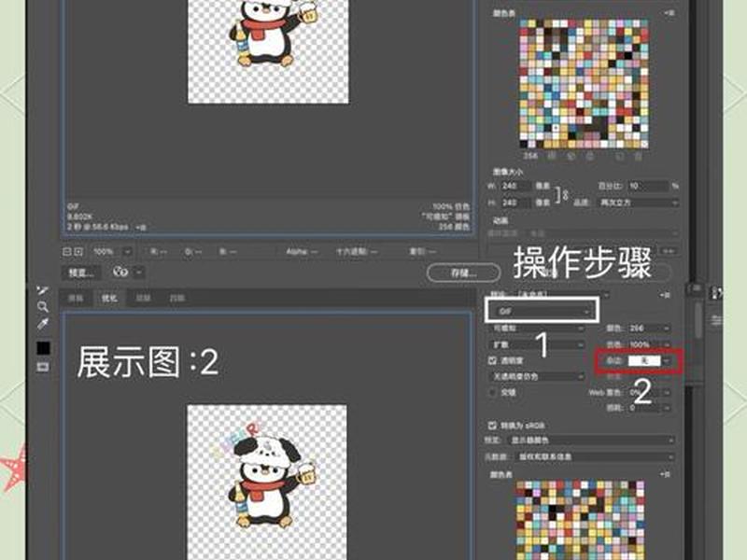Click the web-shift cube icon under upper color table
The height and width of the screenshot is (560, 747).
[571, 156]
